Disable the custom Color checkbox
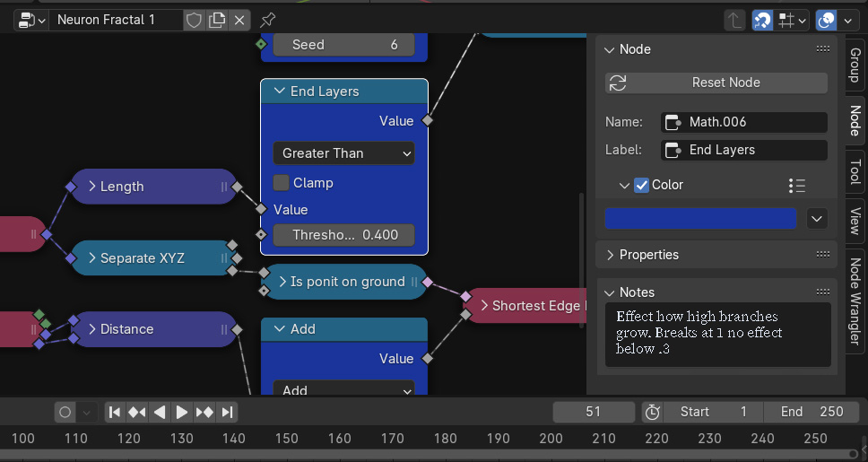Screen dimensions: 868x462 tap(642, 185)
